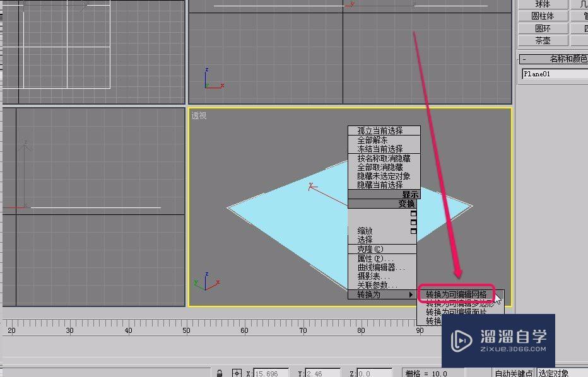Click the X coordinate field
The height and width of the screenshot is (377, 588).
tap(271, 373)
